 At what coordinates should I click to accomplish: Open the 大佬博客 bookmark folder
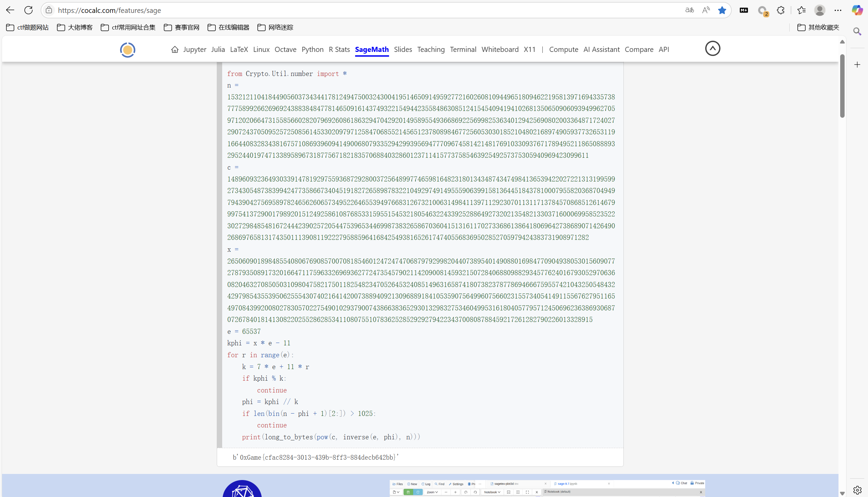click(x=75, y=27)
